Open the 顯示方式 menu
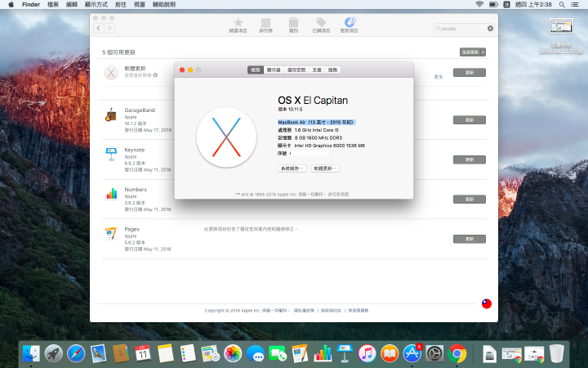Viewport: 588px width, 368px height. pyautogui.click(x=96, y=5)
